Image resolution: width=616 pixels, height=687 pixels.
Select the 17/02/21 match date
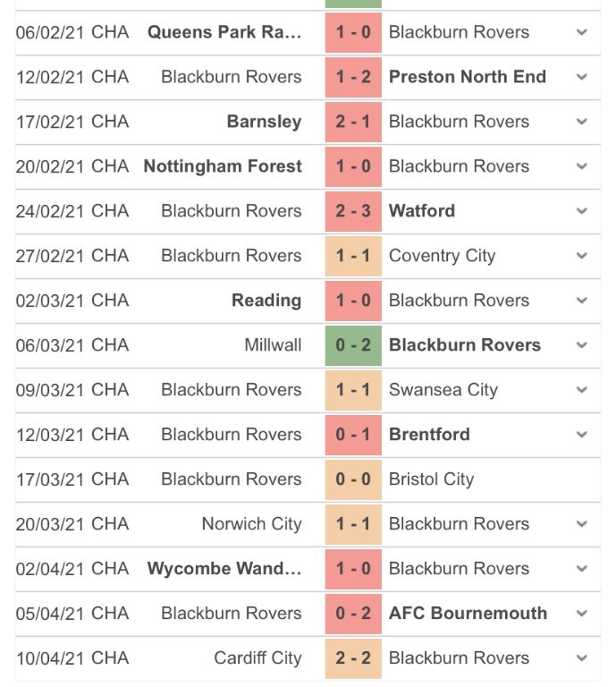click(48, 122)
